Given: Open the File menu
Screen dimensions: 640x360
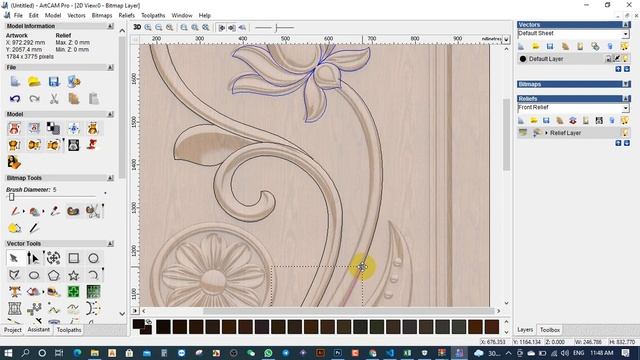Looking at the screenshot, I should tap(18, 16).
